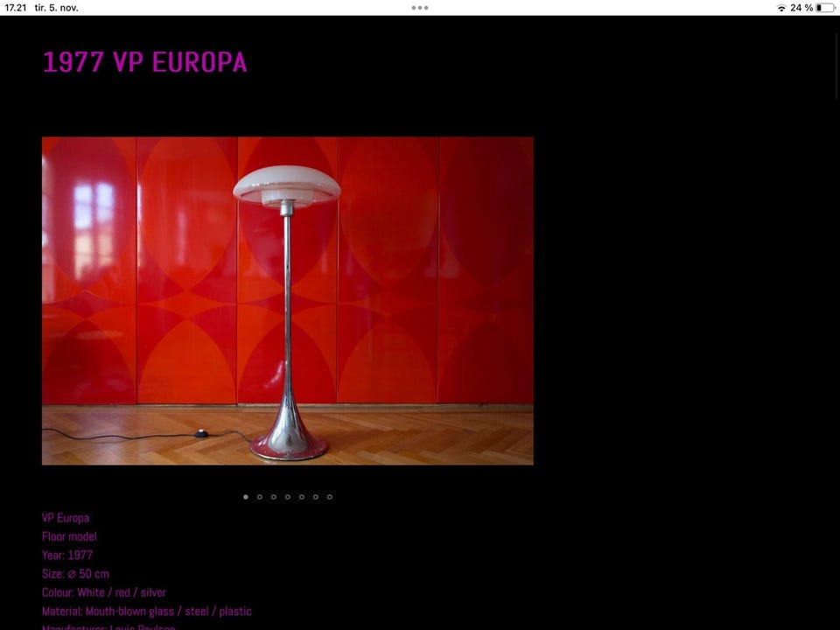Select the second carousel dot
This screenshot has height=630, width=840.
click(260, 497)
